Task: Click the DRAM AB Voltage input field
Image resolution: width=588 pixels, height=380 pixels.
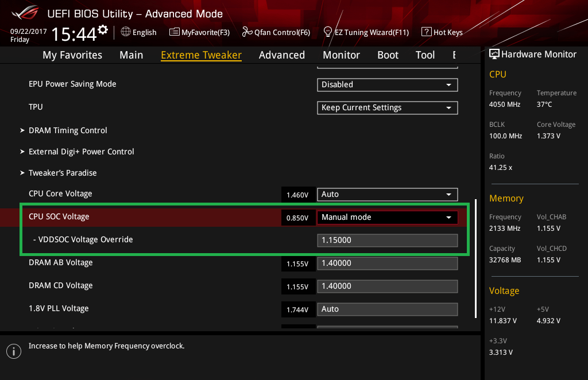Action: coord(388,263)
